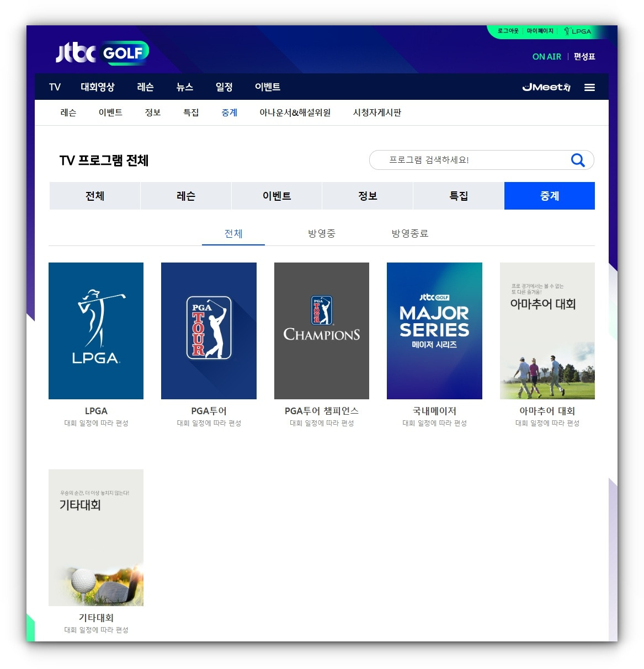
Task: Select the 레슨 category tab
Action: pyautogui.click(x=185, y=195)
